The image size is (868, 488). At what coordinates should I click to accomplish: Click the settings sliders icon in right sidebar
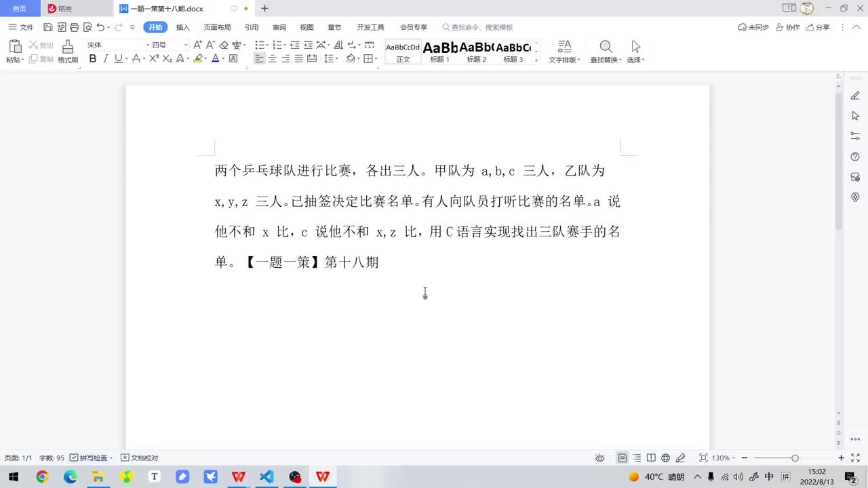(x=855, y=136)
